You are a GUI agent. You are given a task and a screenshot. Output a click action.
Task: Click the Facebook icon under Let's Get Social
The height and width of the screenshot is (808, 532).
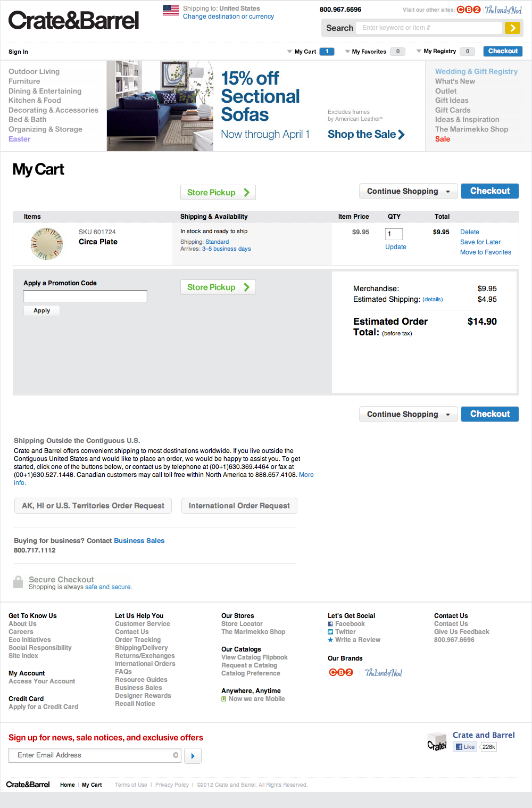coord(330,623)
